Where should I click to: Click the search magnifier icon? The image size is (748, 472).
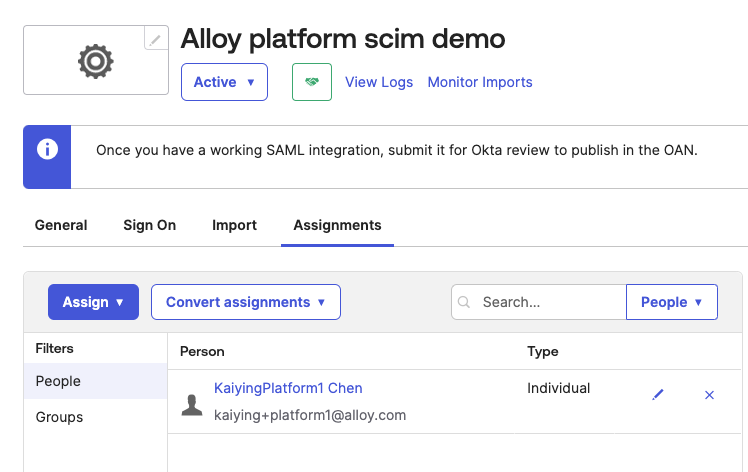[x=464, y=302]
